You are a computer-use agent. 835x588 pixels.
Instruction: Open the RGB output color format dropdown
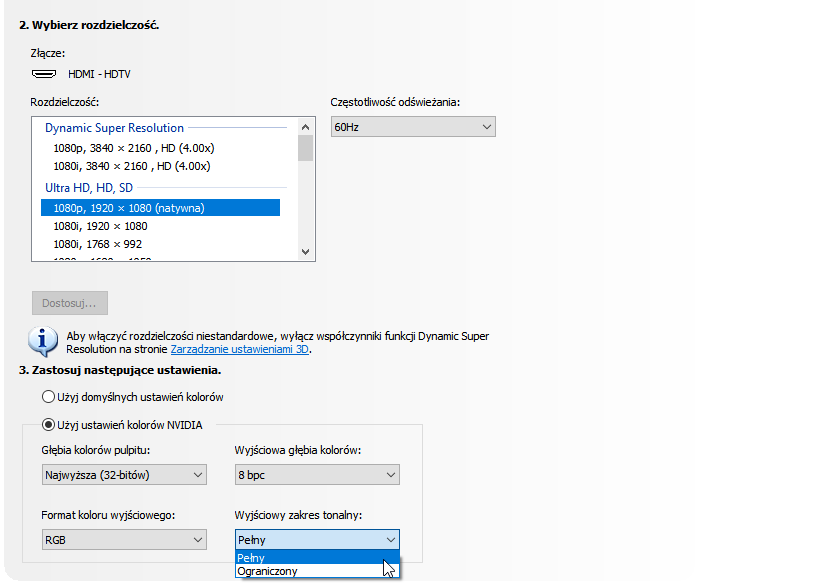[x=124, y=540]
